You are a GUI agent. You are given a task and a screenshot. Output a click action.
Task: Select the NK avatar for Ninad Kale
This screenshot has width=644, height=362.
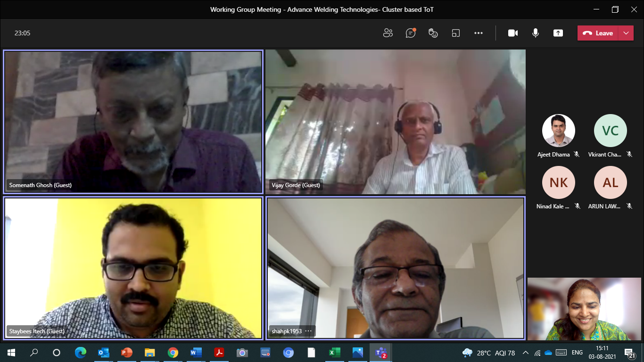click(x=558, y=182)
